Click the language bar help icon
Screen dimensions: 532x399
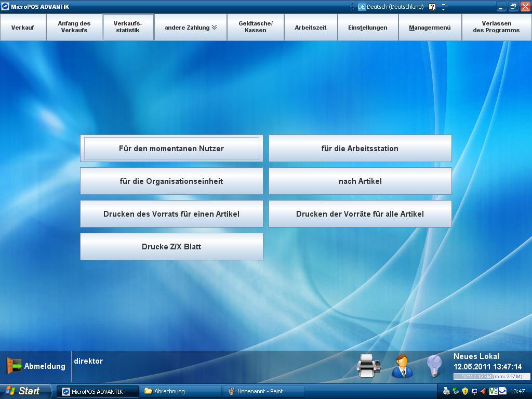(x=432, y=7)
